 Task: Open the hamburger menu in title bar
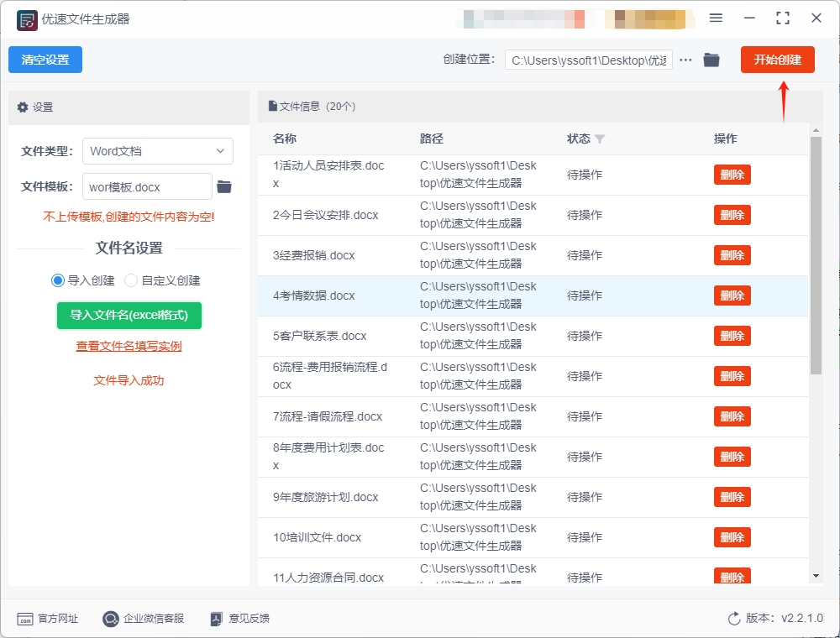coord(716,18)
